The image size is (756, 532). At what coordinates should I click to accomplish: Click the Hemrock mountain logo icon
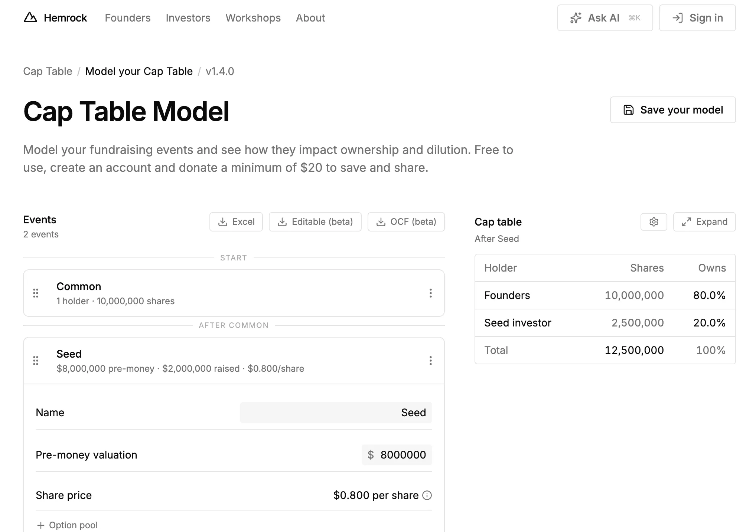click(30, 17)
